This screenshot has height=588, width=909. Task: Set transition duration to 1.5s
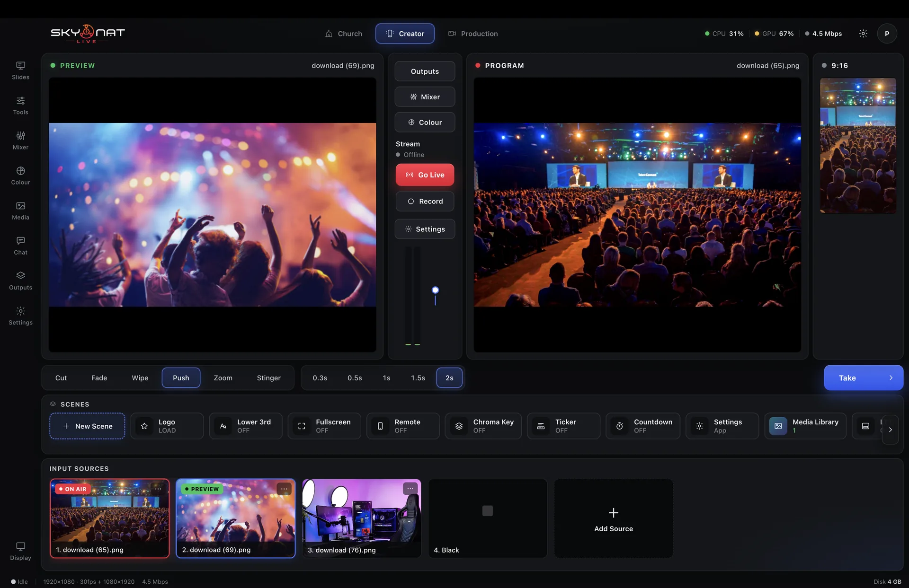[x=418, y=378]
